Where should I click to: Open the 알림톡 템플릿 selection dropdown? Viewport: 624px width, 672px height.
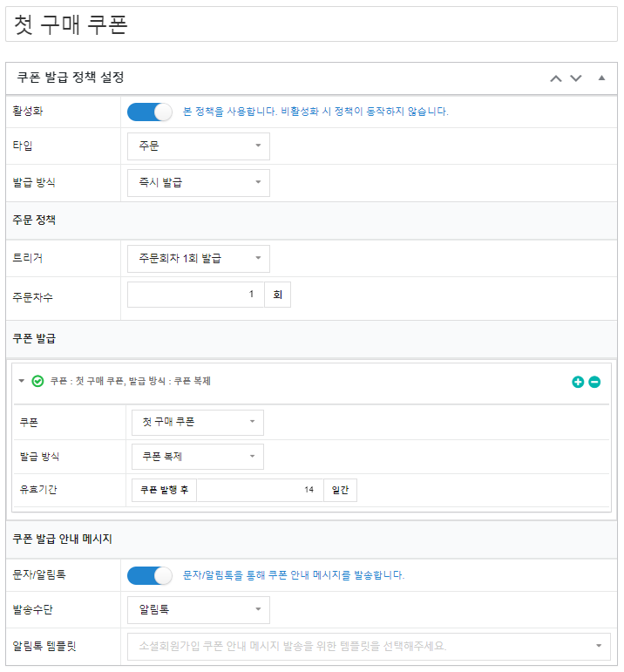tap(369, 646)
